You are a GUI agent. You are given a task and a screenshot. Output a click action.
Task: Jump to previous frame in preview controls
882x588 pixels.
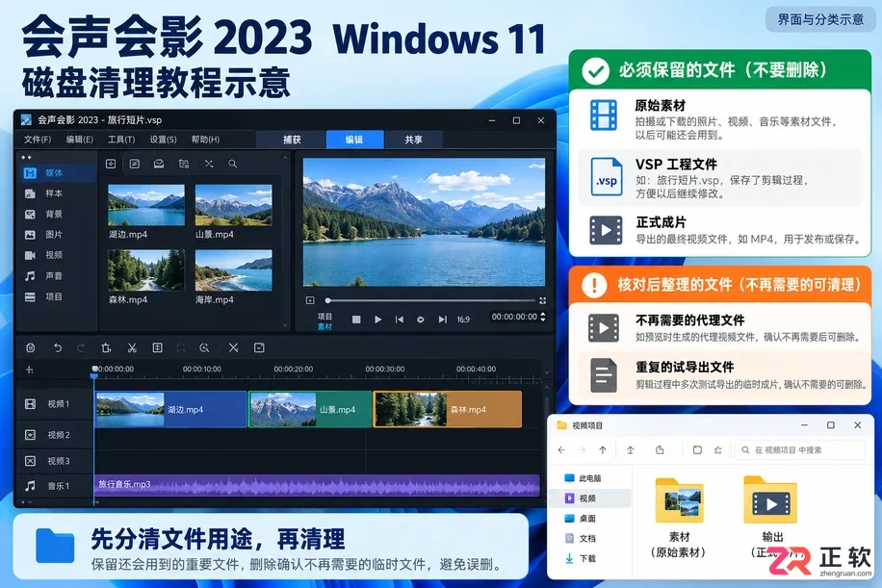[400, 320]
